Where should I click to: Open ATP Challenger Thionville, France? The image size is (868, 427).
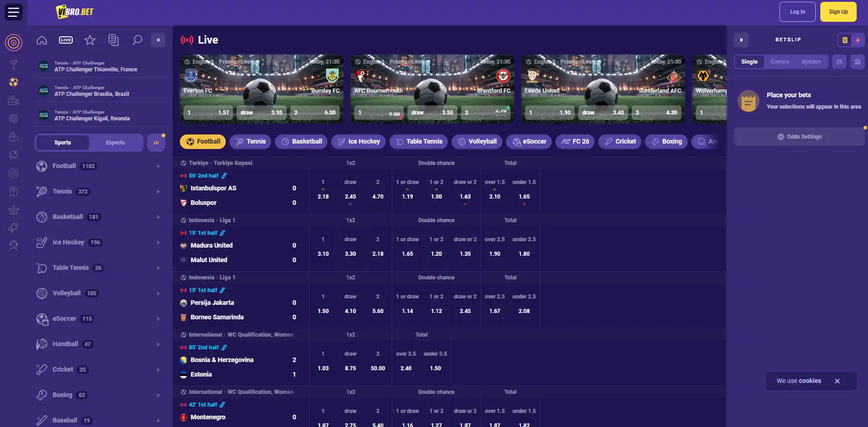click(102, 66)
